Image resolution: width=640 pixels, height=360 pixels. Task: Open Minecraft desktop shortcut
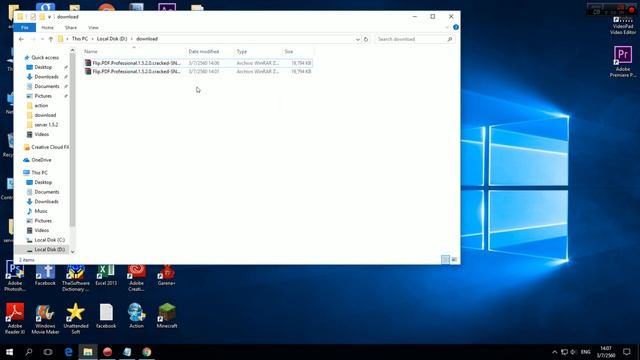coord(167,316)
